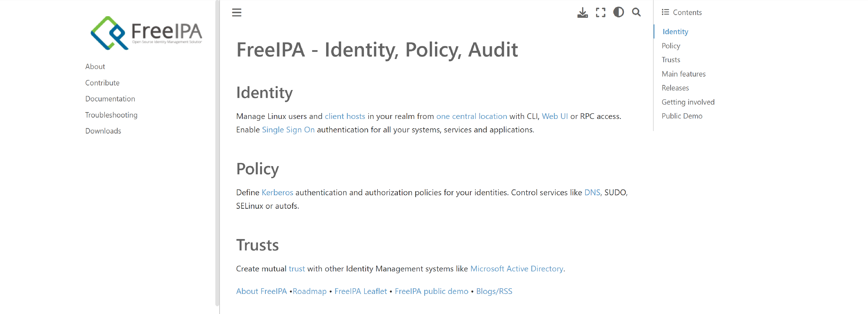Open the Downloads sidebar page
868x314 pixels.
[103, 131]
